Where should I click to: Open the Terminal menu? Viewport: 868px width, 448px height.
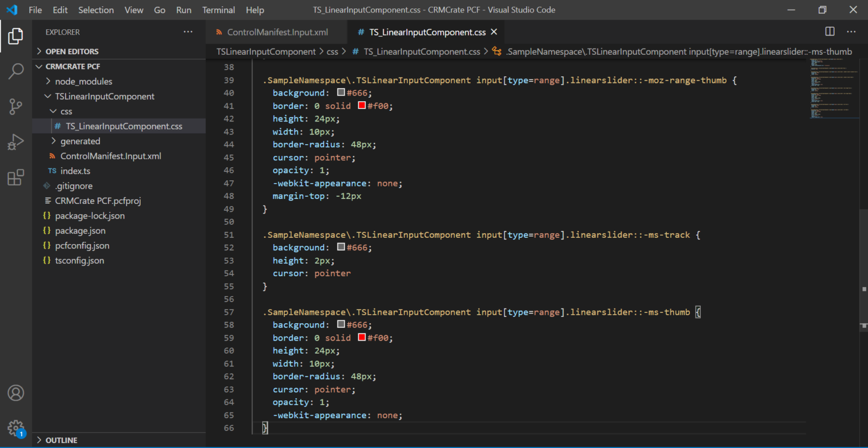tap(218, 10)
